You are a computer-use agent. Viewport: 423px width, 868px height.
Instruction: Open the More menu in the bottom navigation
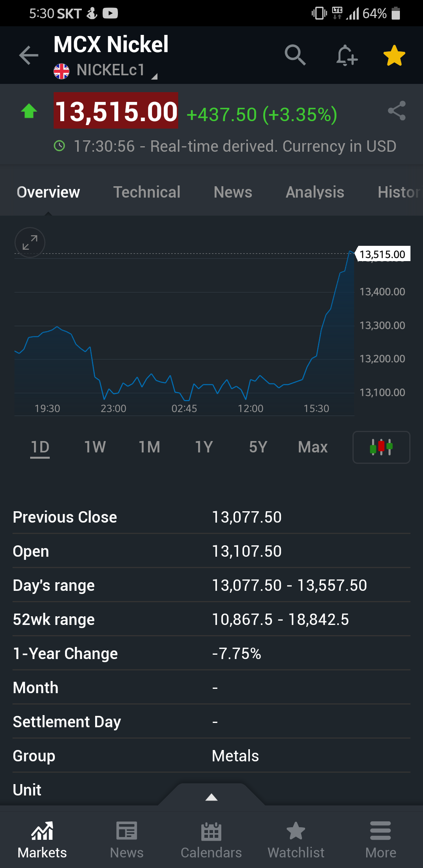381,840
